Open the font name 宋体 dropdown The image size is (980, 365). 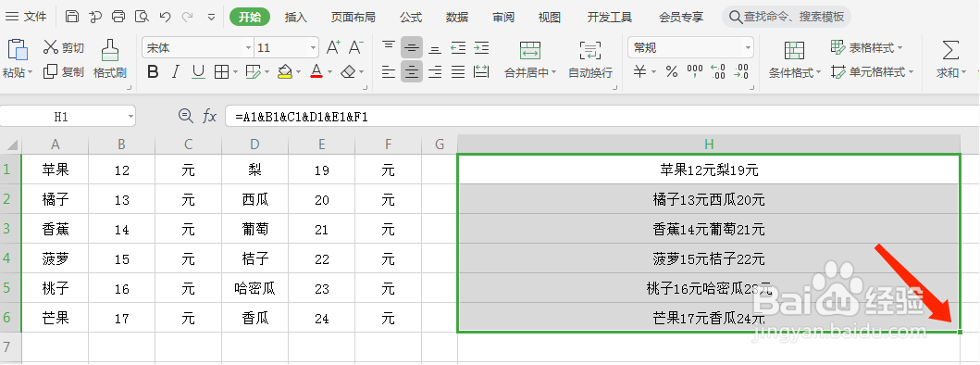point(248,47)
